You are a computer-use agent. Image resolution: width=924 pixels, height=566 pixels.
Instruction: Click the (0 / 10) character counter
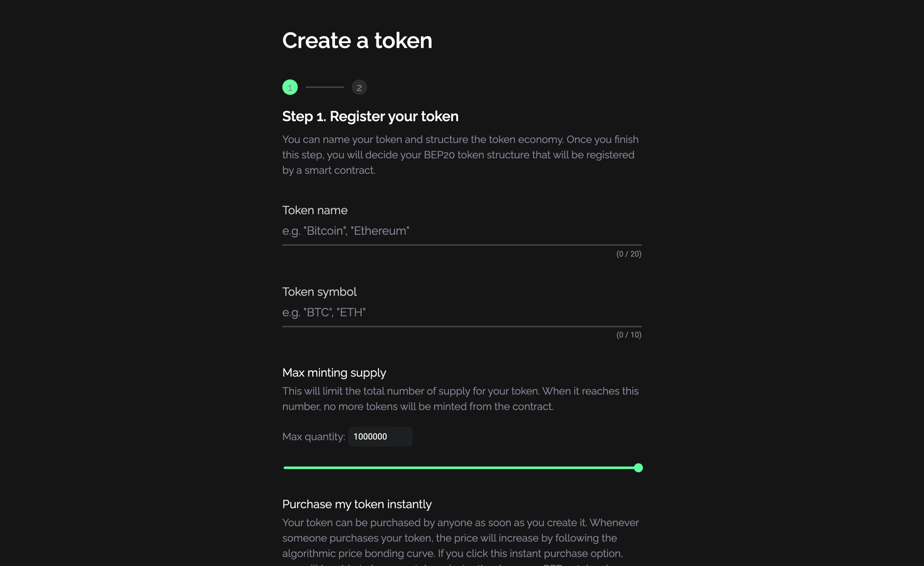(x=629, y=335)
